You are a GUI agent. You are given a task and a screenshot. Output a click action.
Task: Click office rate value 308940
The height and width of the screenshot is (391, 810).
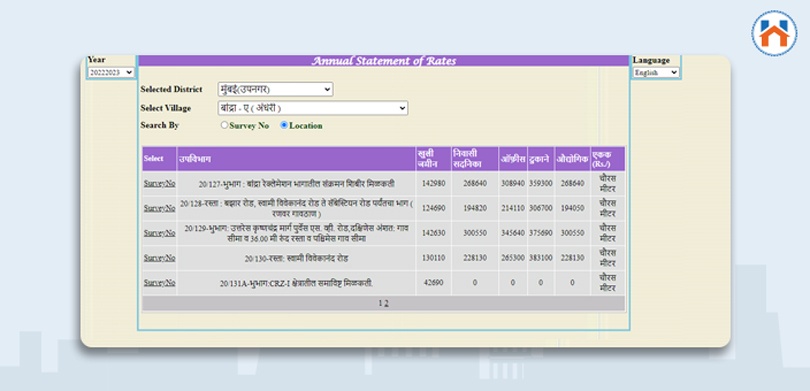tap(512, 183)
